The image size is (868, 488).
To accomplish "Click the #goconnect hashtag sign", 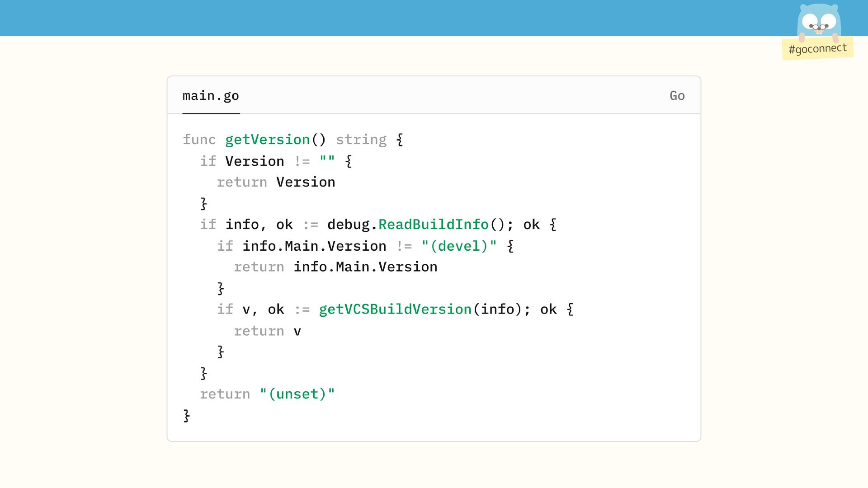I will [x=817, y=48].
